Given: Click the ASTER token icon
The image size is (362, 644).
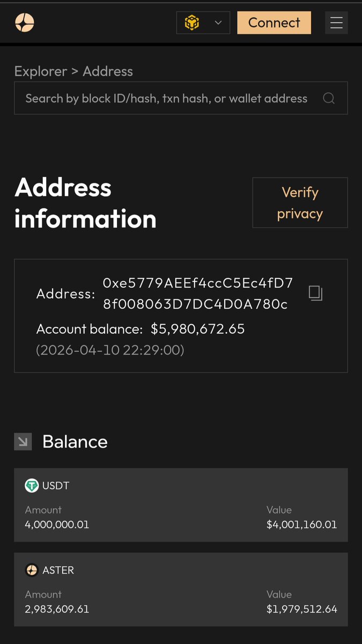Looking at the screenshot, I should [x=32, y=570].
